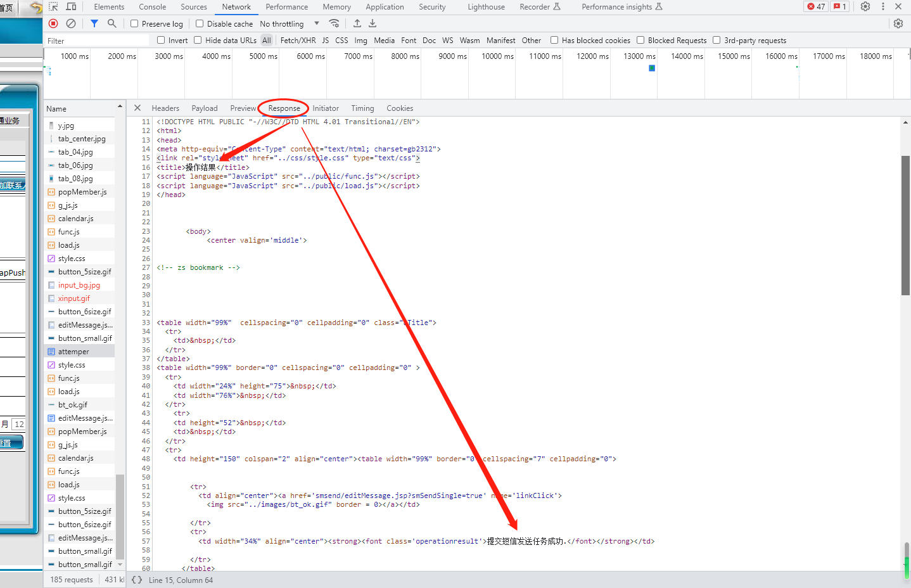The image size is (911, 588).
Task: Toggle the network filter funnel icon
Action: pos(94,23)
